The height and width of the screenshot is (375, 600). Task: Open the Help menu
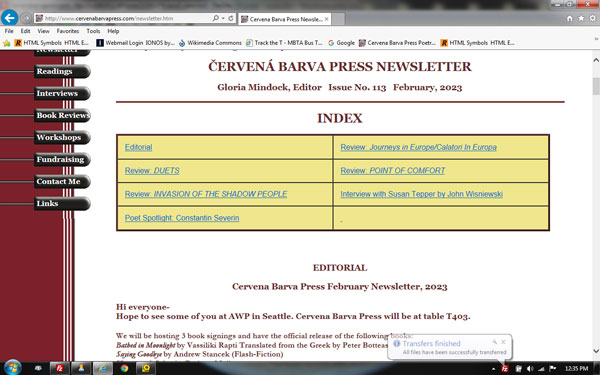click(113, 31)
